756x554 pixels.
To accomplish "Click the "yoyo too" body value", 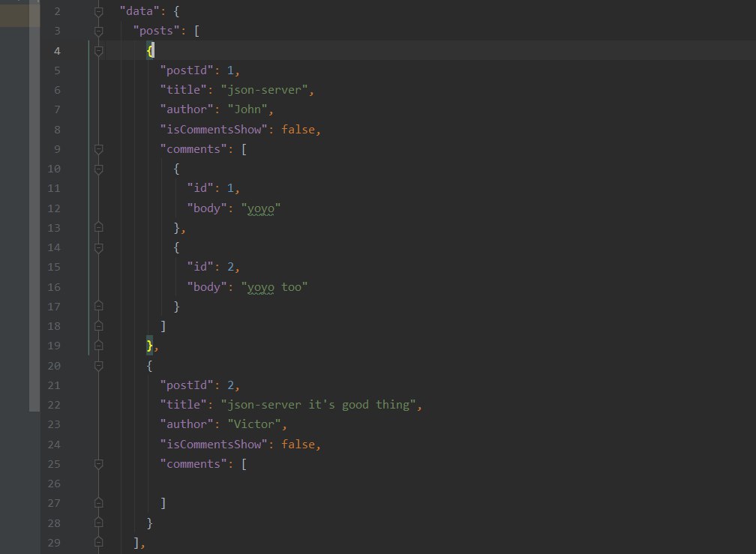I will (274, 287).
